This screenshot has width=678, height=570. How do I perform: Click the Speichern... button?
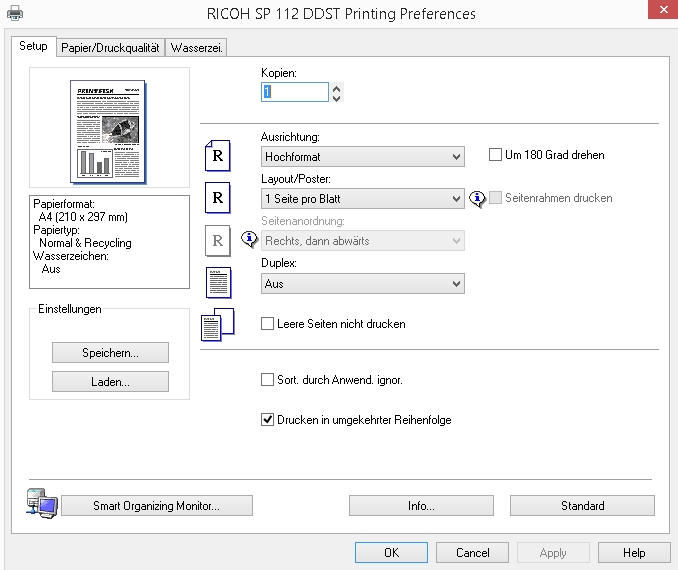110,352
